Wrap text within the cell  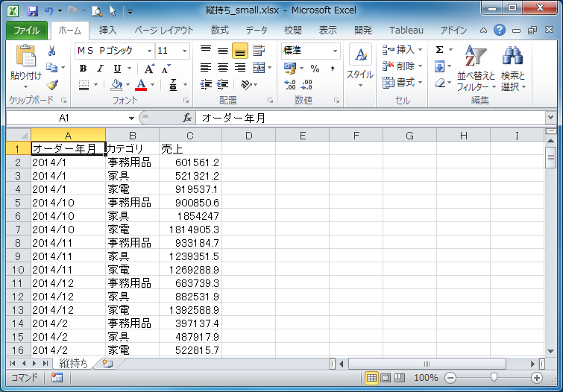(x=259, y=50)
